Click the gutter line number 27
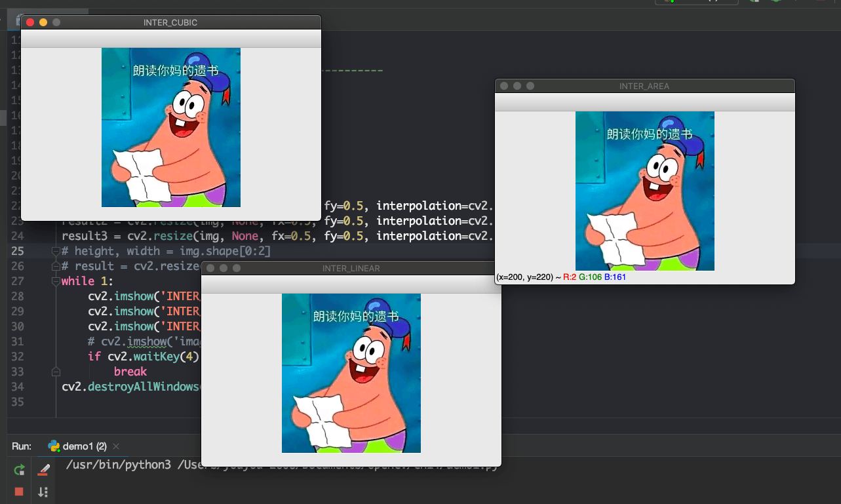The image size is (841, 504). (18, 281)
